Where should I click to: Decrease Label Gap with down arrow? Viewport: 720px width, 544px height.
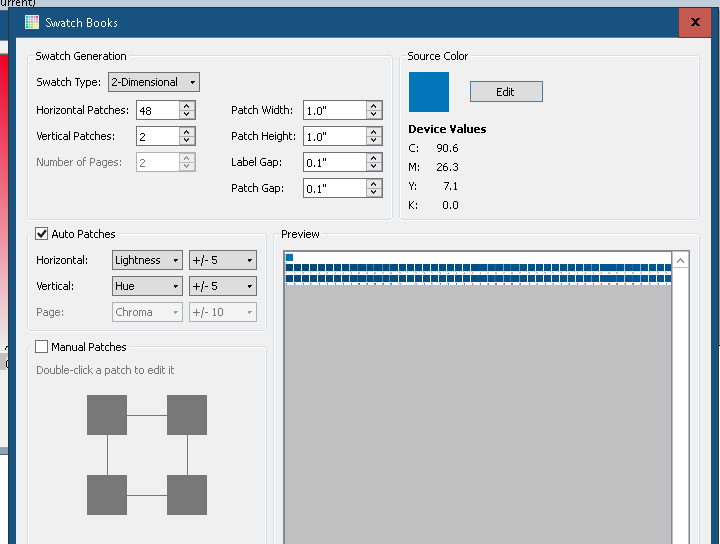374,167
